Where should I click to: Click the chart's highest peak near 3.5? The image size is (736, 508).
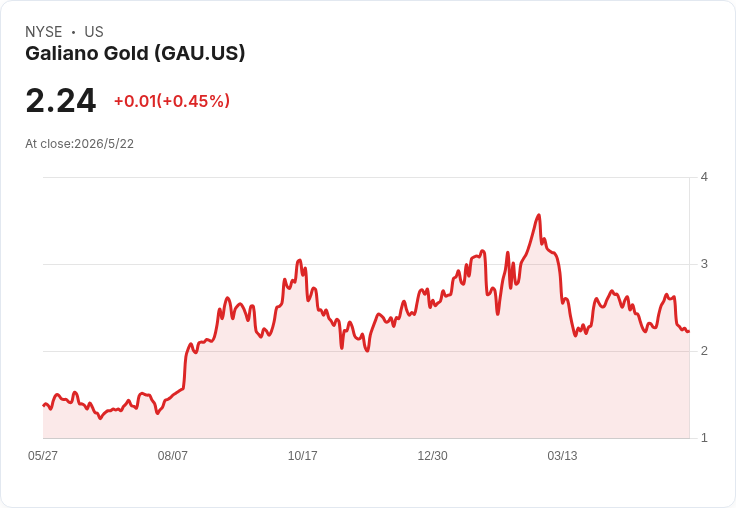pos(538,216)
